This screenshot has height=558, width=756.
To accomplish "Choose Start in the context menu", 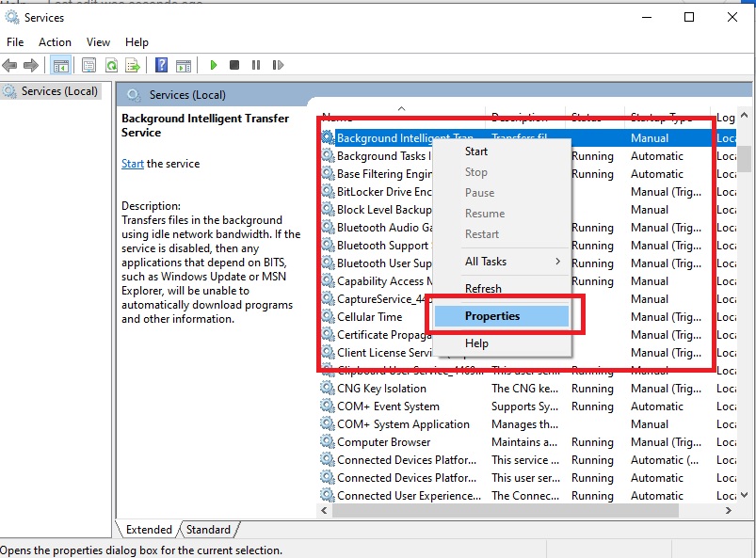I will [x=502, y=151].
